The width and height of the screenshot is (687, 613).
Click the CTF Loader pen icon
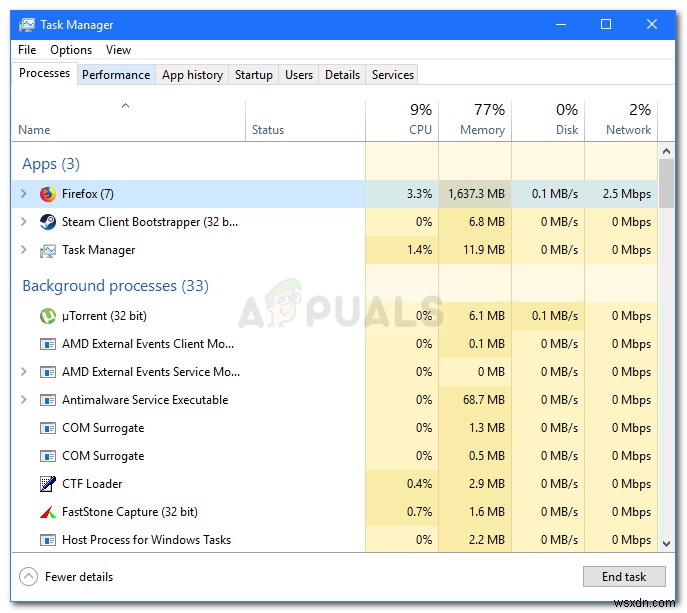click(48, 484)
